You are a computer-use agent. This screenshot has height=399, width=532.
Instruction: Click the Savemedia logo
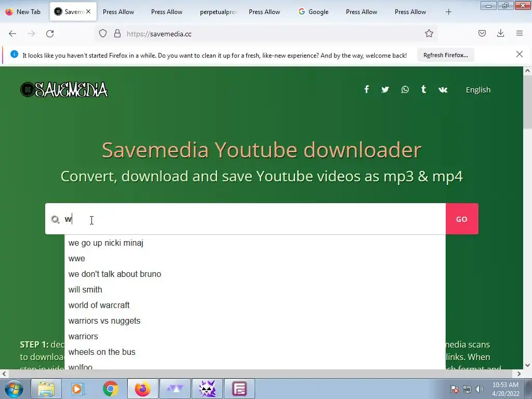64,90
